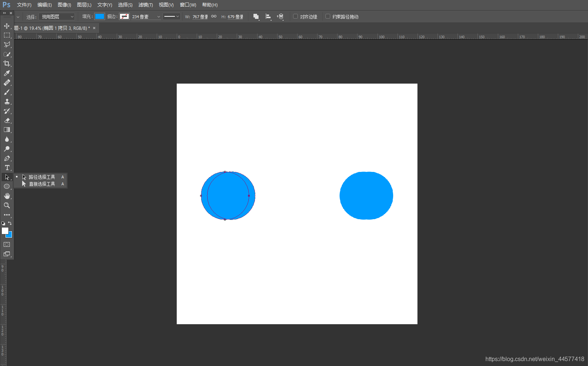
Task: Select the Dodge tool
Action: 7,149
